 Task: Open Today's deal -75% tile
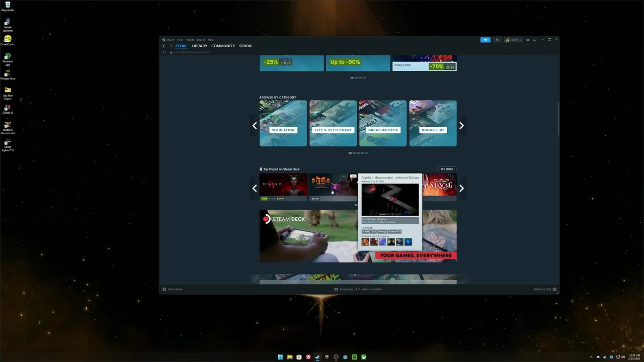pos(424,63)
